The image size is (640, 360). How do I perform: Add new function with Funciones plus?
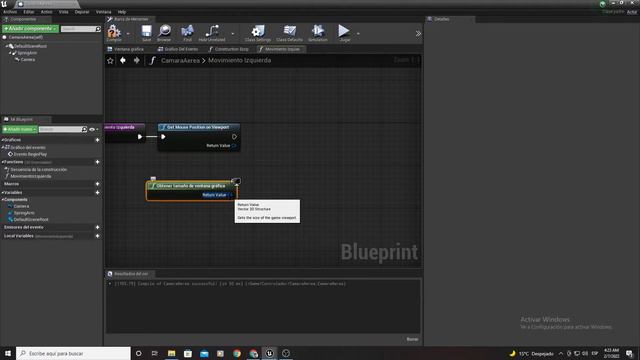pos(97,162)
